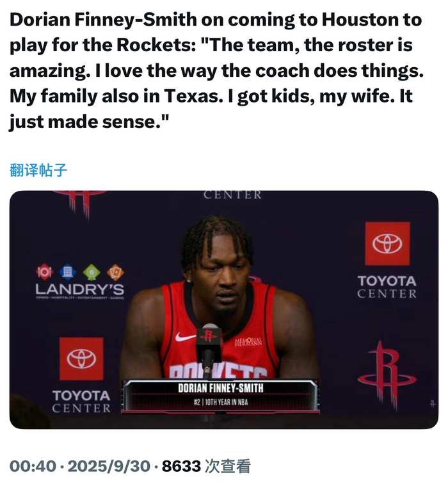Click the red Landry's dining icon

point(44,272)
